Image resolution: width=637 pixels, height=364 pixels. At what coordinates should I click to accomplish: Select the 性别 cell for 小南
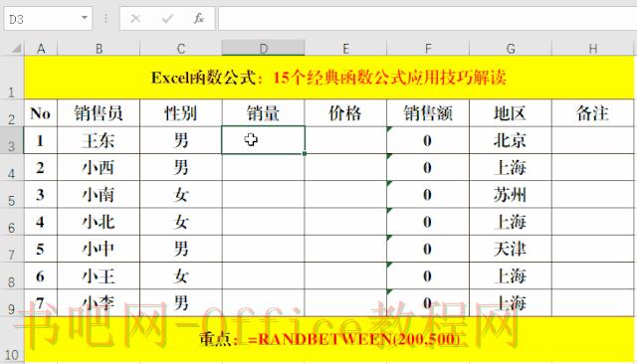pyautogui.click(x=181, y=195)
